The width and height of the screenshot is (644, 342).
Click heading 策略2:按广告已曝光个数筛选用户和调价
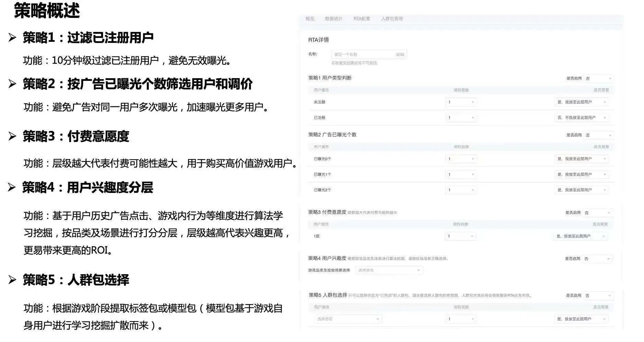tap(138, 84)
